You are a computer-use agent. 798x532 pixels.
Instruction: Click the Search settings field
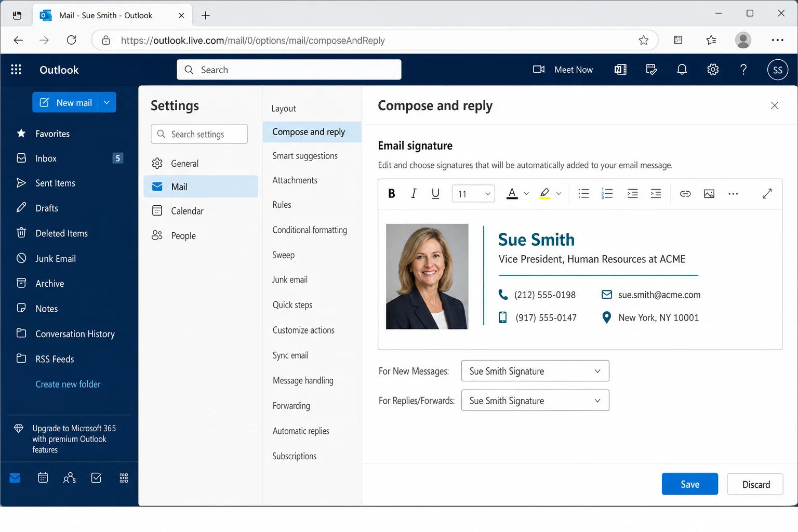coord(199,134)
